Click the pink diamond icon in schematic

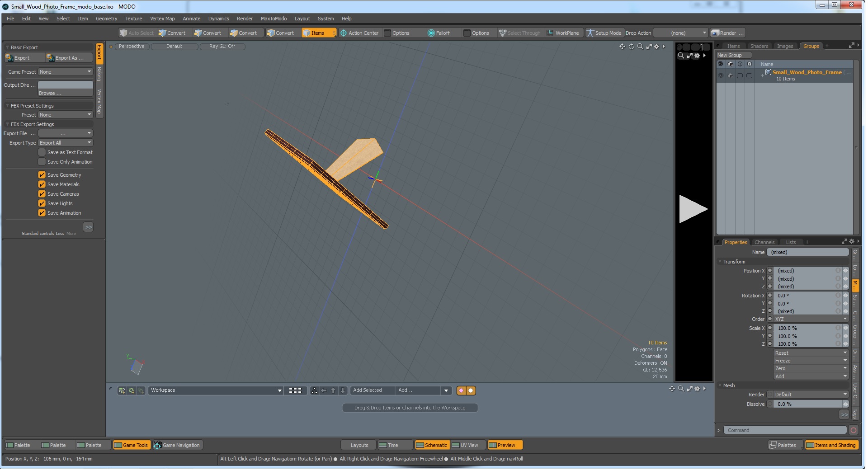point(461,390)
